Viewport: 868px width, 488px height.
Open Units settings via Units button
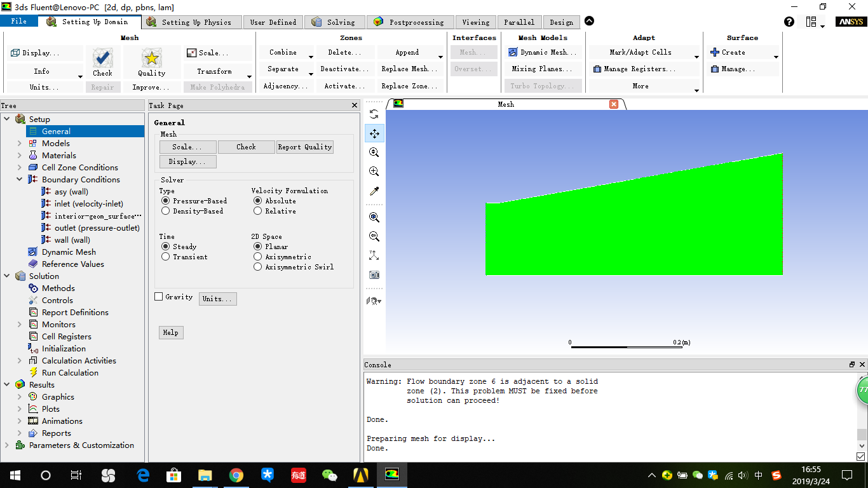tap(217, 299)
